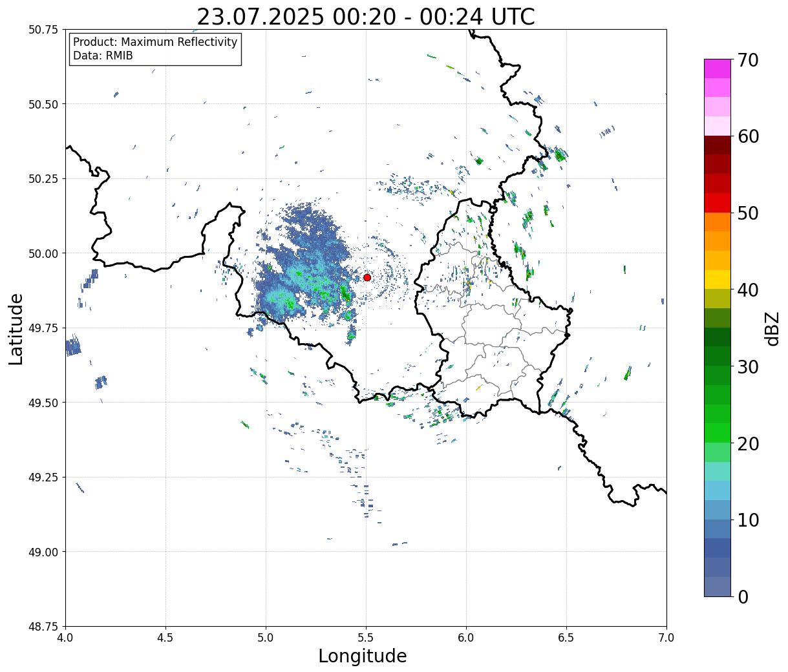This screenshot has width=788, height=672.
Task: Click the longitude tick label 6.0
Action: click(466, 638)
